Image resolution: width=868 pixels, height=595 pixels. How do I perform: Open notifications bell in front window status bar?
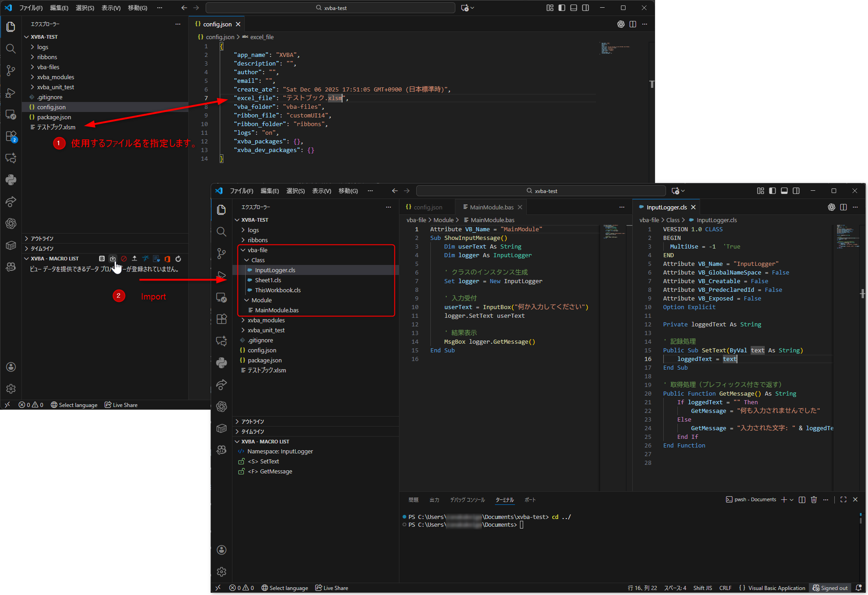click(x=858, y=588)
